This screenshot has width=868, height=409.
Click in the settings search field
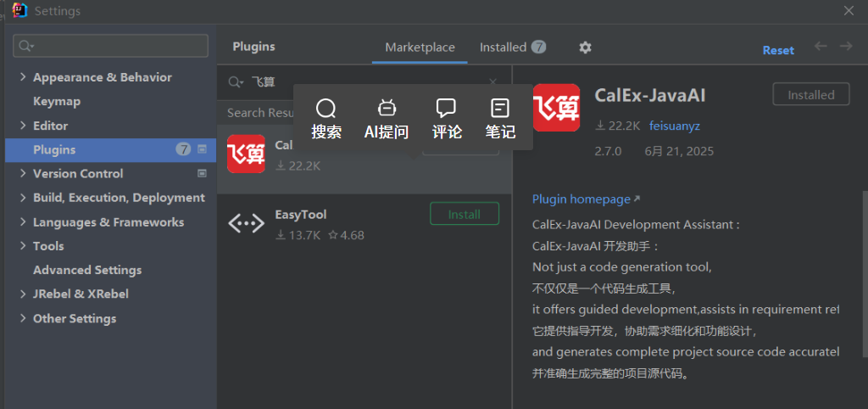(111, 46)
